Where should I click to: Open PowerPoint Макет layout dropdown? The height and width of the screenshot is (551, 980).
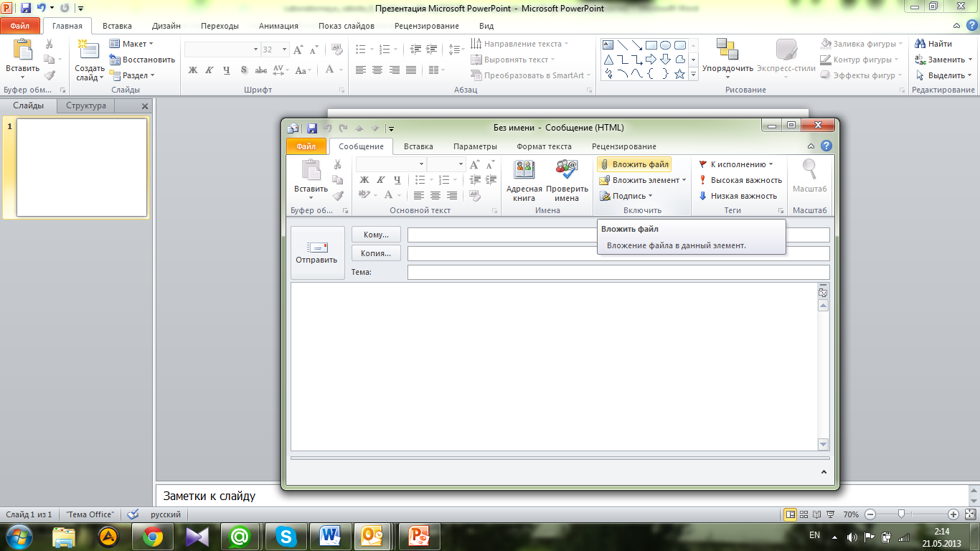132,44
